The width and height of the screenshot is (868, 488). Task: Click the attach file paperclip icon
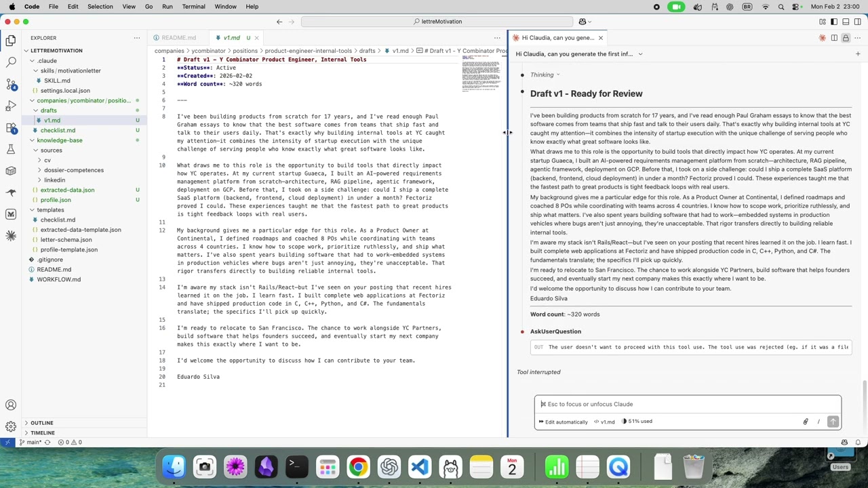[x=806, y=422]
